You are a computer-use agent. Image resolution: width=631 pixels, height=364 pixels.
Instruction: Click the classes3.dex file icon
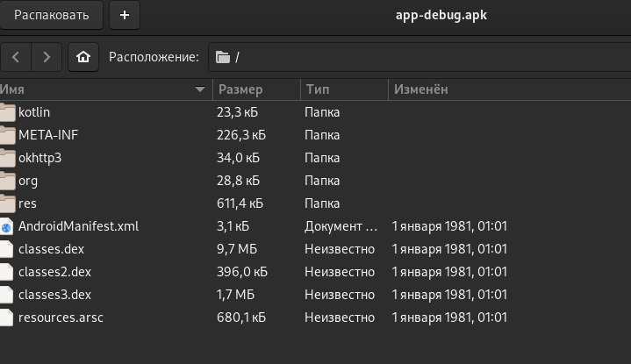tap(6, 295)
